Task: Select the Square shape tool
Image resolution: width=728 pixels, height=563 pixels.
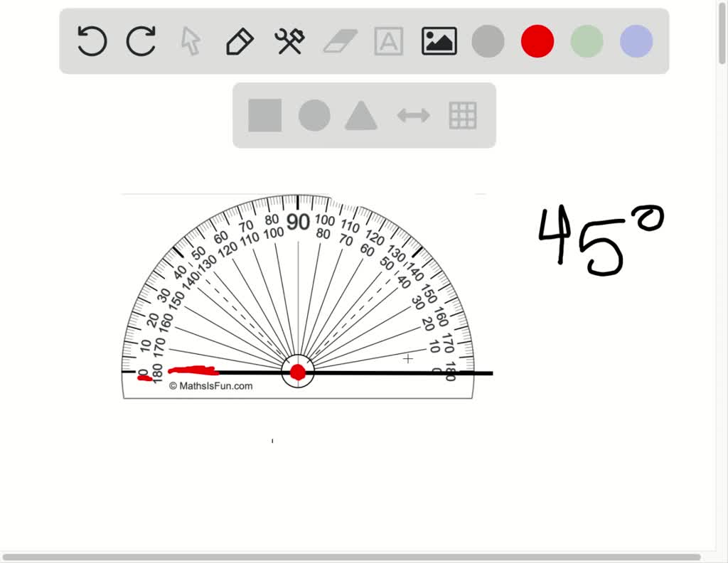Action: point(264,114)
